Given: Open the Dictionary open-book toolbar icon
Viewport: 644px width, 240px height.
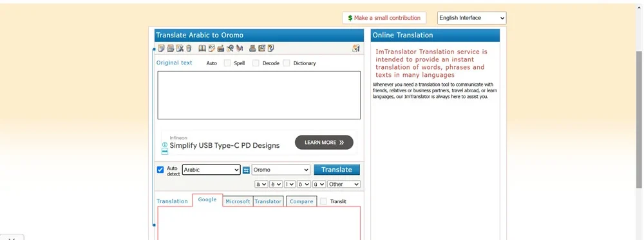Looking at the screenshot, I should 202,48.
